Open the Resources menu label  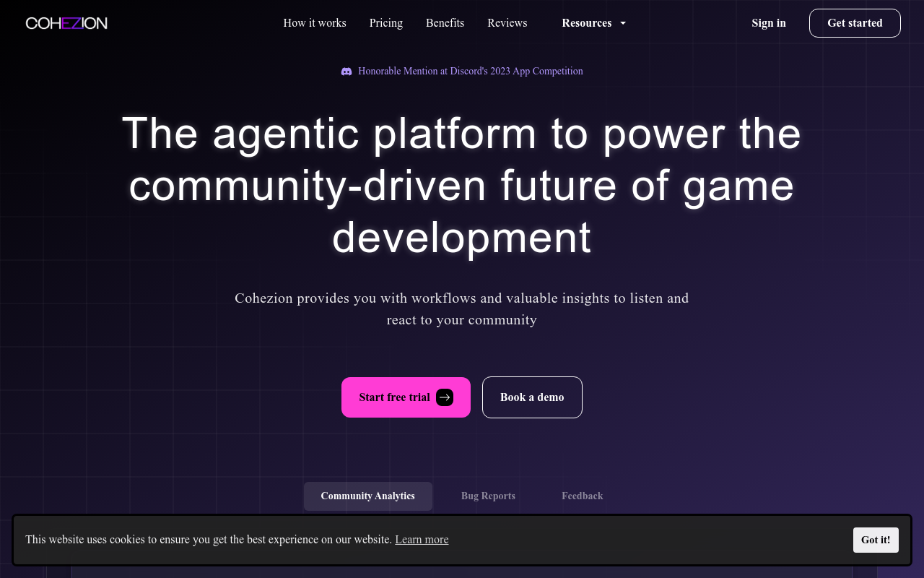click(587, 23)
